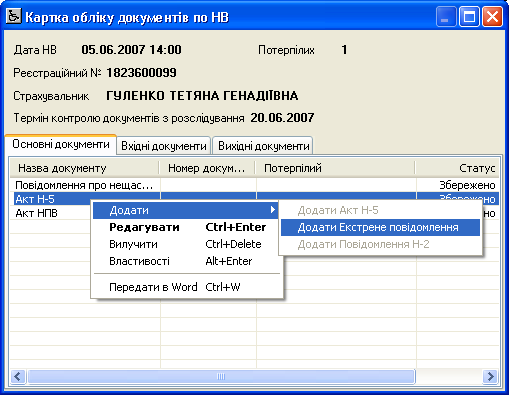The width and height of the screenshot is (509, 395).
Task: Click the Потерпілий column header
Action: [336, 168]
